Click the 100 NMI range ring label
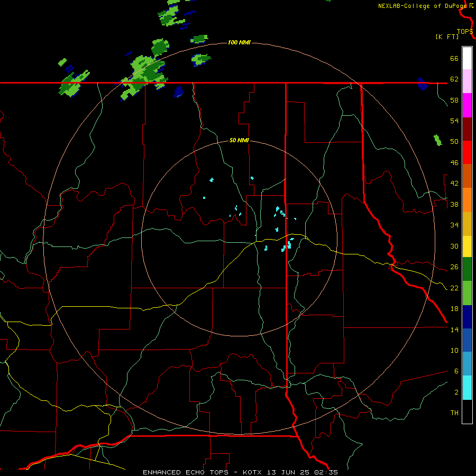The height and width of the screenshot is (476, 476). (x=239, y=42)
